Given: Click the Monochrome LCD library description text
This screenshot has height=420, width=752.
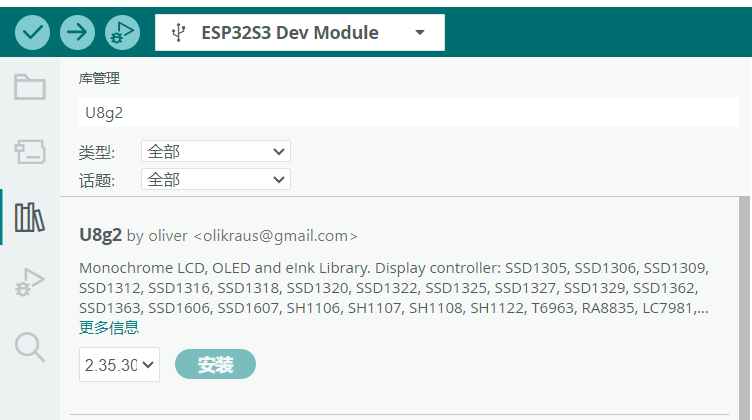Looking at the screenshot, I should point(394,288).
